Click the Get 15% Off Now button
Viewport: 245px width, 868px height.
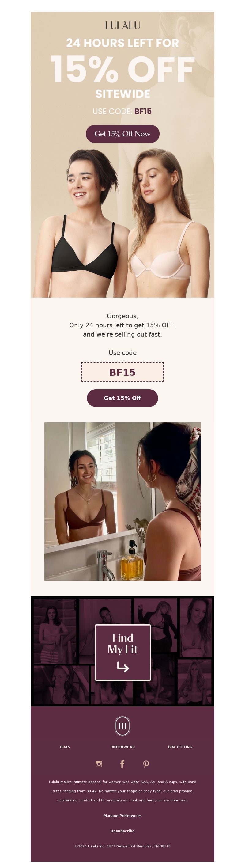[x=123, y=134]
